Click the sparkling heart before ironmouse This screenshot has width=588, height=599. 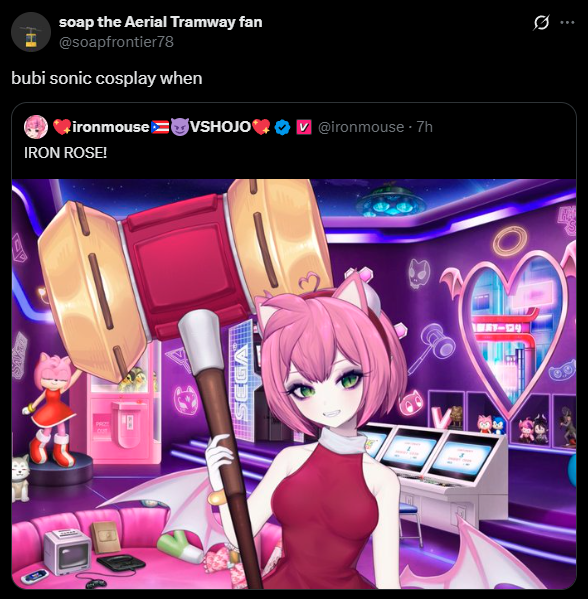(62, 127)
